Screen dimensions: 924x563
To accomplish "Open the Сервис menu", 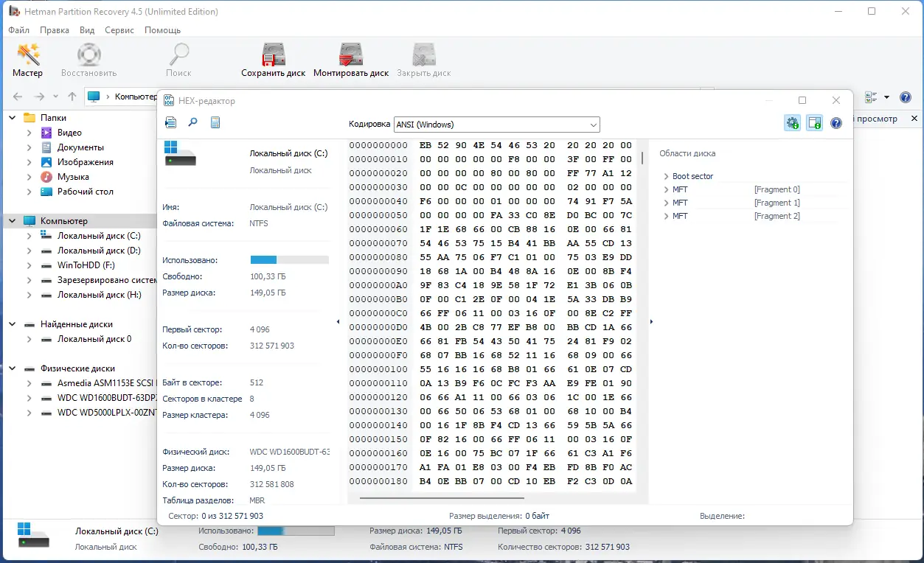I will click(119, 30).
